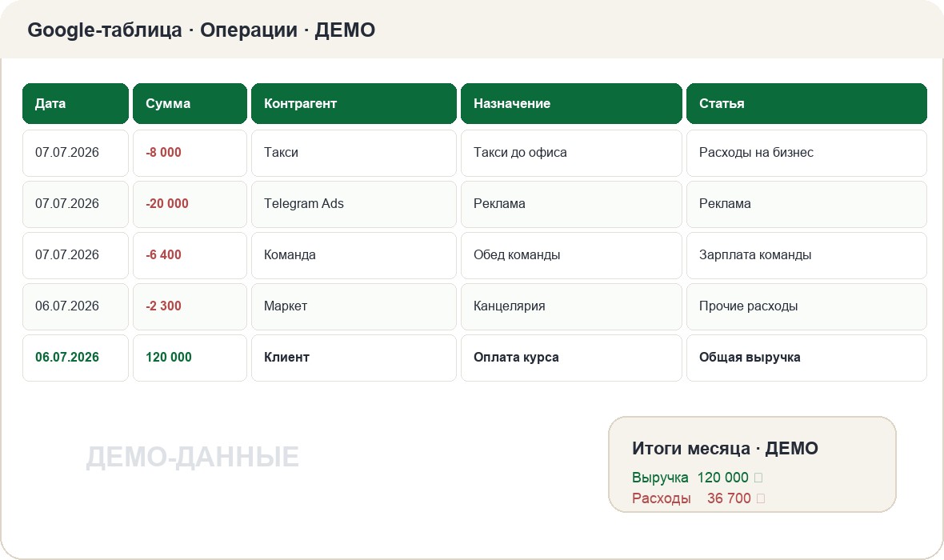
Task: Select the '120 000' amount cell in the table
Action: pos(190,358)
